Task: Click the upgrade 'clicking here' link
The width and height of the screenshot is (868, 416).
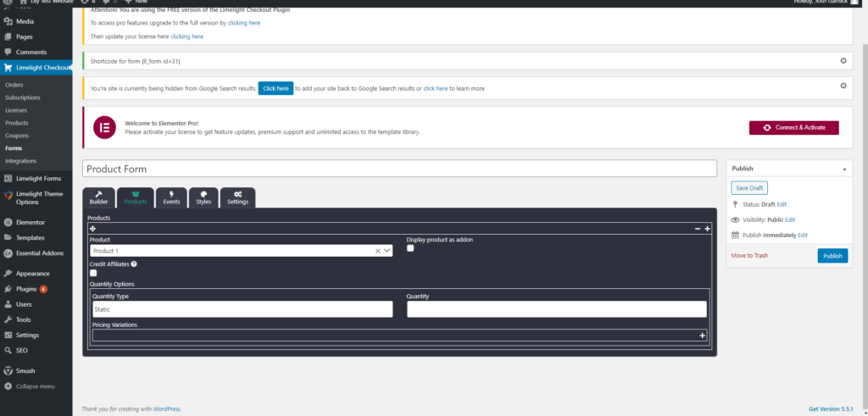Action: (244, 23)
